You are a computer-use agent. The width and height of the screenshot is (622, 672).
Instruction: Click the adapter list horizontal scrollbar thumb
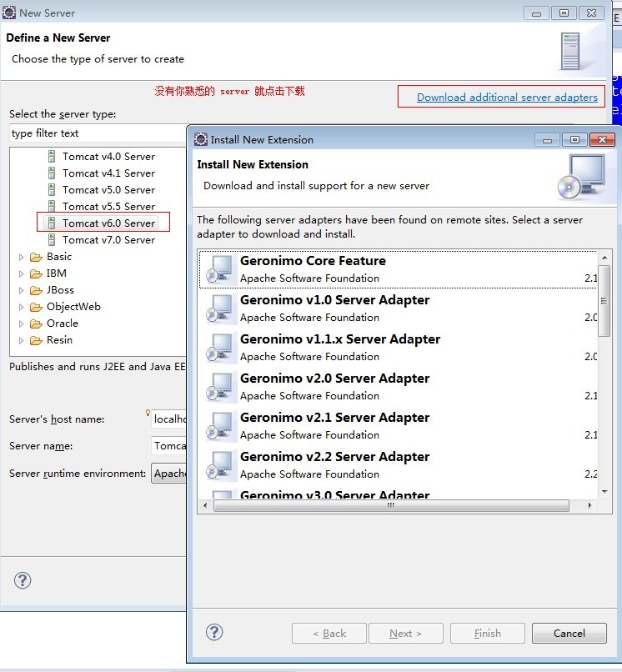pyautogui.click(x=391, y=505)
